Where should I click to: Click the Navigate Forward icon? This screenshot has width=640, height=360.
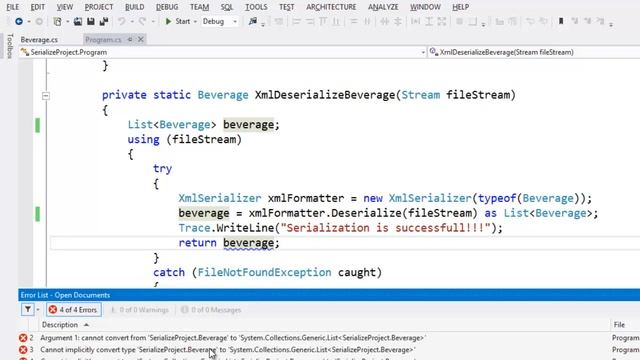[39, 21]
